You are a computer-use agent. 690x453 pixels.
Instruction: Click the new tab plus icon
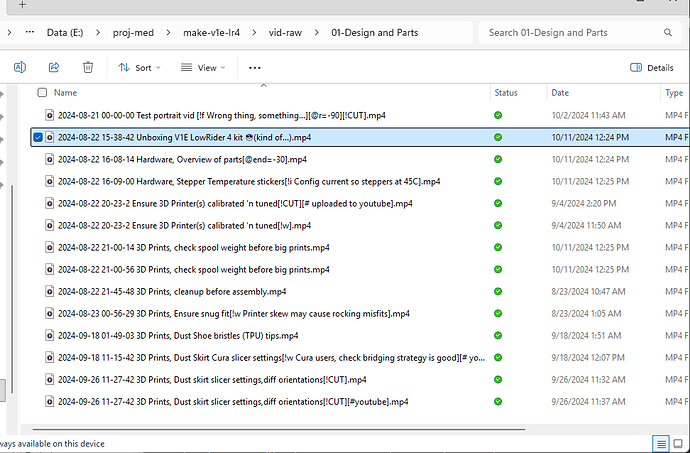tap(22, 5)
